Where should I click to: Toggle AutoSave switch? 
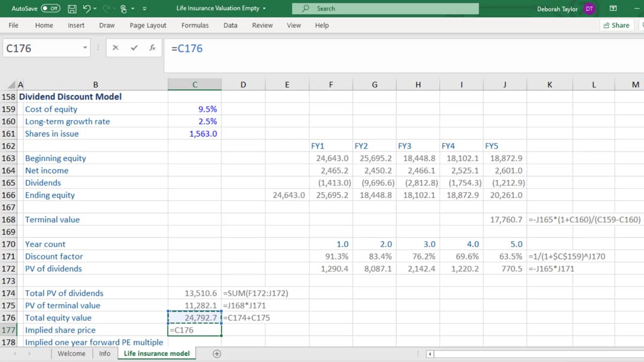pyautogui.click(x=51, y=9)
